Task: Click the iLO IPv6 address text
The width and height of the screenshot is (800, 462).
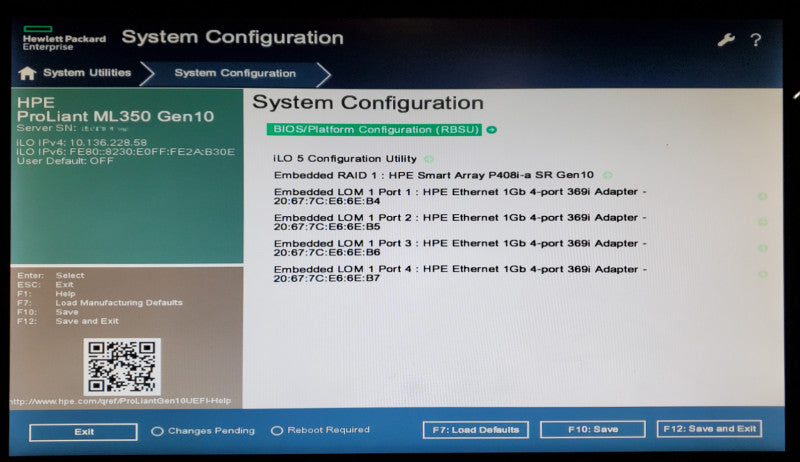Action: 126,152
